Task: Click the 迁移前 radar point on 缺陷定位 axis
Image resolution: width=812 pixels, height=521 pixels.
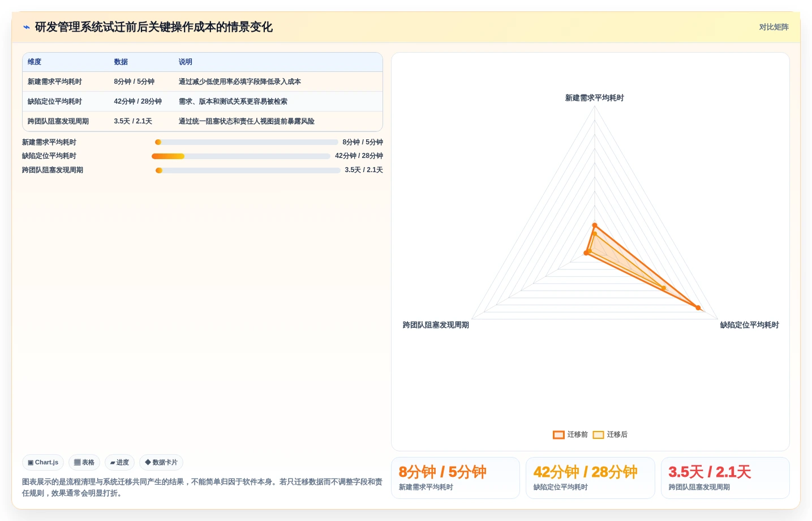Action: [x=698, y=308]
